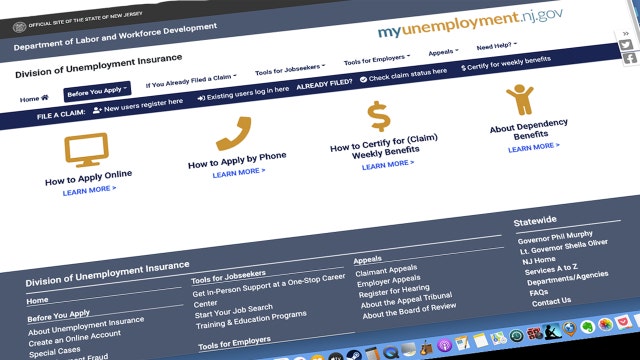Click the phone handset icon
The height and width of the screenshot is (360, 640).
point(234,133)
